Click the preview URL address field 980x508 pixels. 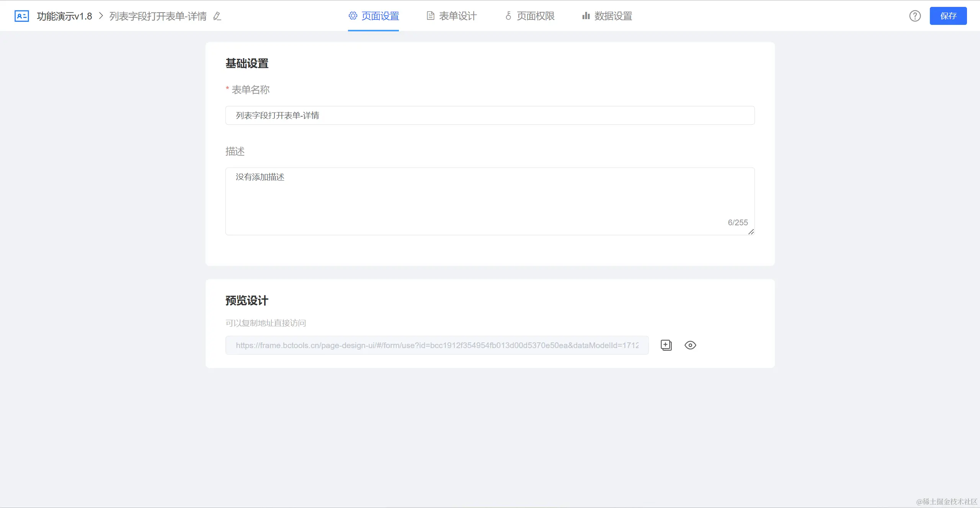437,345
